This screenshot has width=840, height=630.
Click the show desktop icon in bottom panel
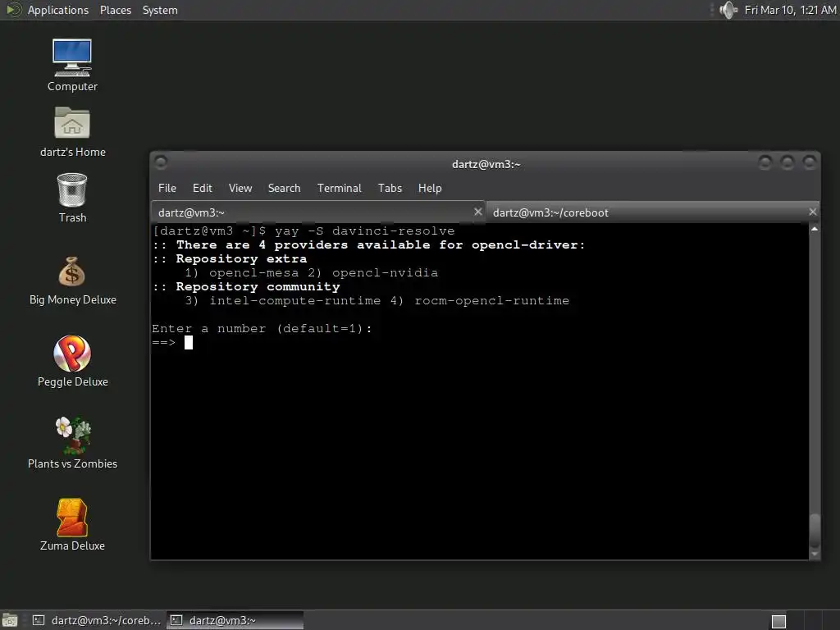click(10, 620)
